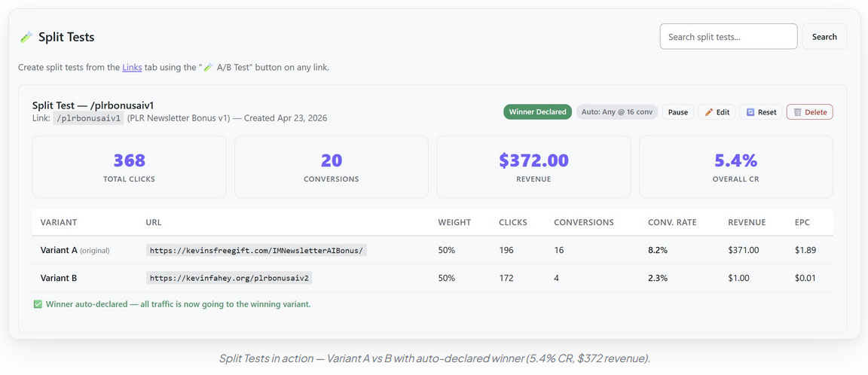
Task: Click the CLICKS column header
Action: (513, 222)
